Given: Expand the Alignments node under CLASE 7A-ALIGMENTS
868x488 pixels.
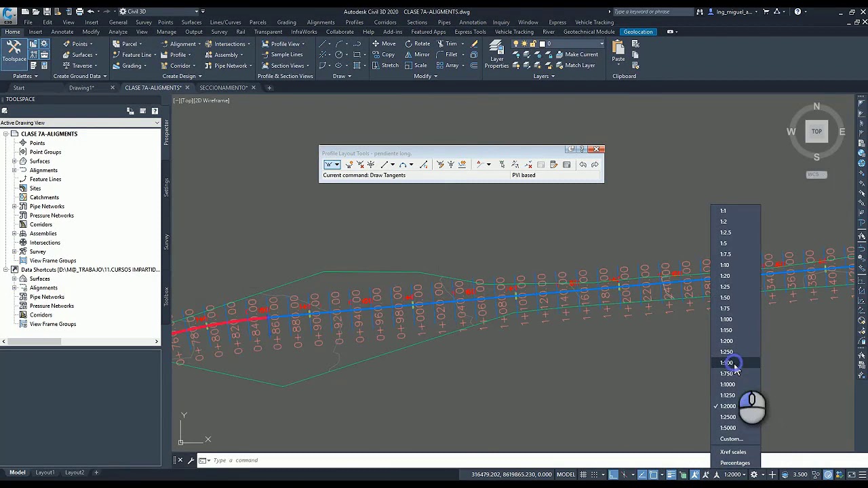Looking at the screenshot, I should tap(14, 170).
